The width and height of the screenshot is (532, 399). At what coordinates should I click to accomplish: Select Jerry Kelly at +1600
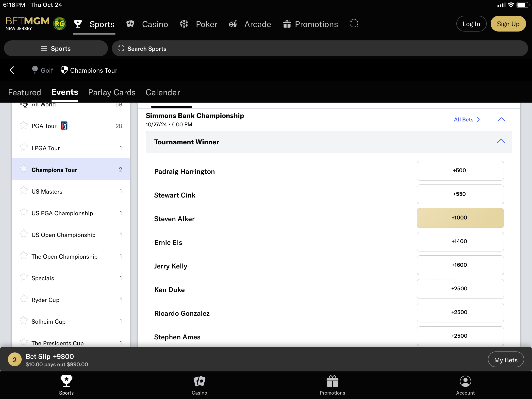[x=460, y=265]
